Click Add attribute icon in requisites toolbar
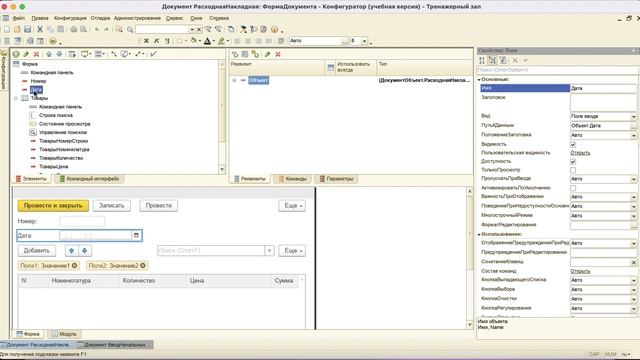Image resolution: width=640 pixels, height=360 pixels. tap(235, 54)
